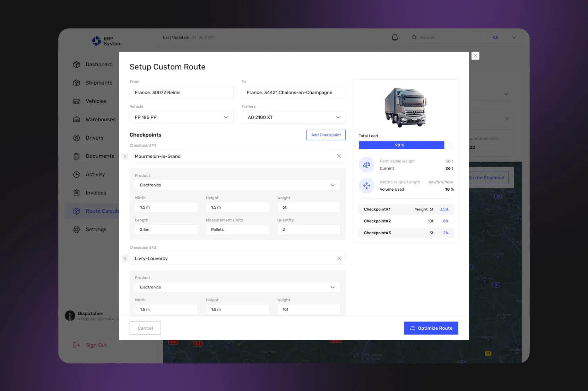This screenshot has width=588, height=391.
Task: Click the Total Load 90% progress bar
Action: [x=401, y=145]
